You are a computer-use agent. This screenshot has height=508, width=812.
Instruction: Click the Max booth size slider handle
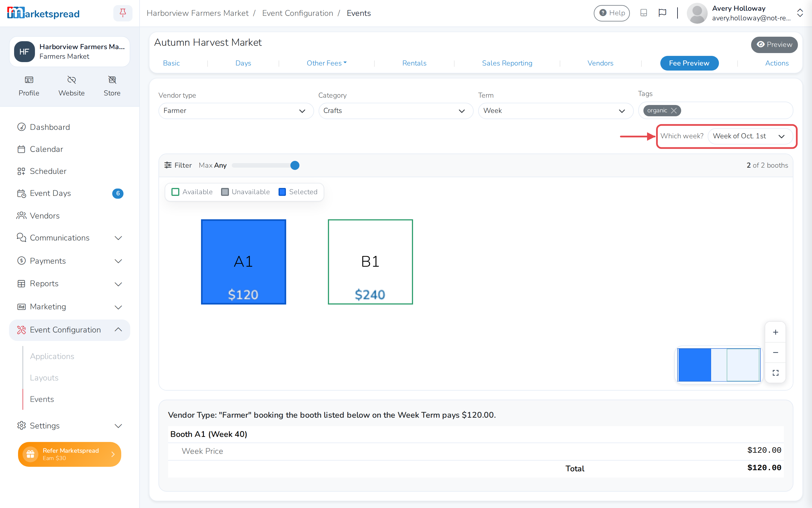pyautogui.click(x=295, y=165)
